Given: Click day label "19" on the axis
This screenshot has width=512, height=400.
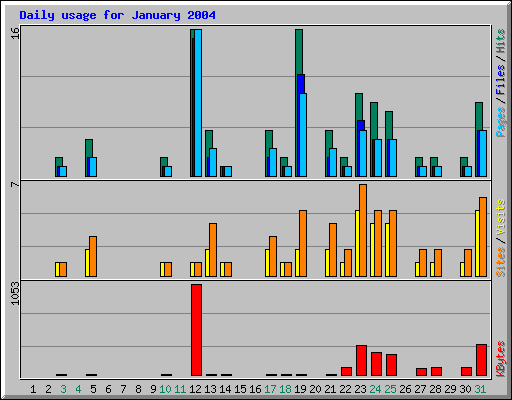Looking at the screenshot, I should [301, 389].
